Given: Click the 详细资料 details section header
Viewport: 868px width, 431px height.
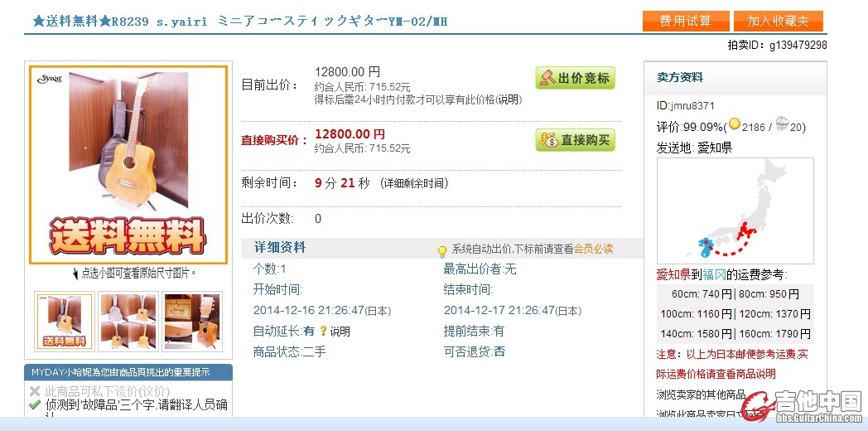Looking at the screenshot, I should 280,248.
